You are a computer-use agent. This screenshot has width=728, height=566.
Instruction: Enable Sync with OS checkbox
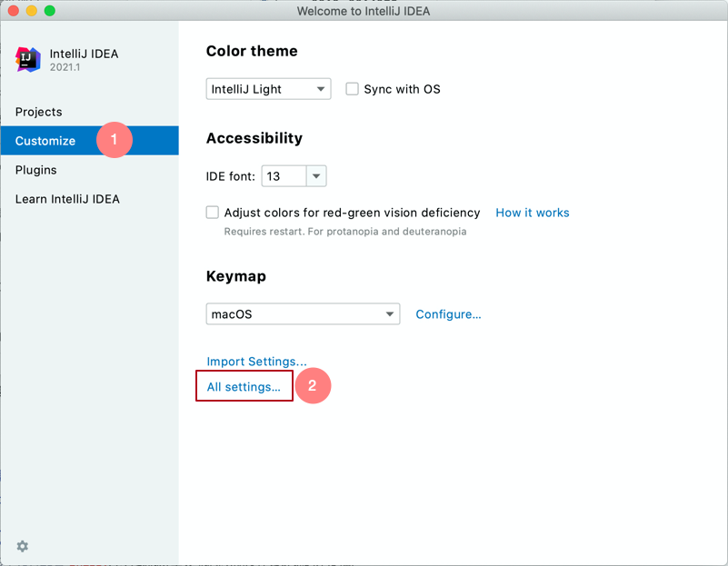tap(353, 89)
